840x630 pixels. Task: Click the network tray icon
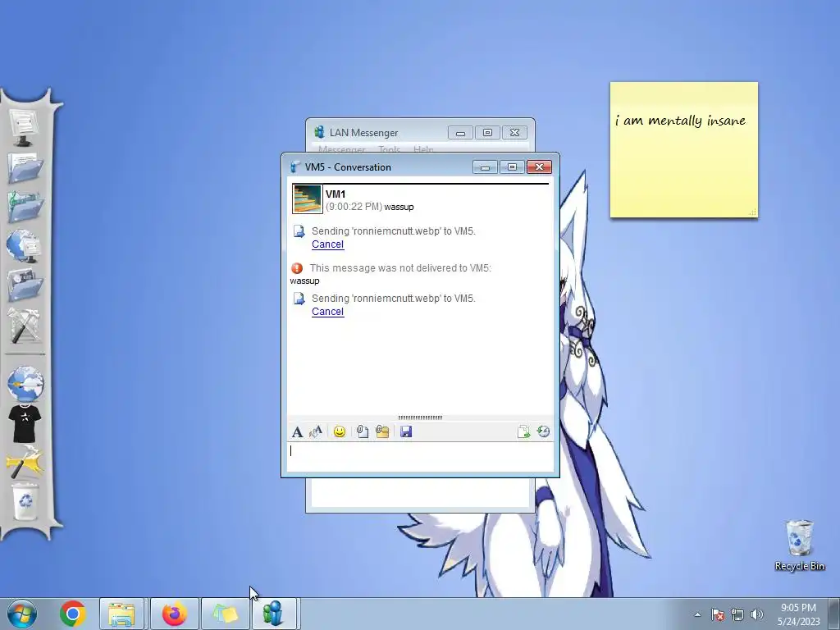[737, 614]
